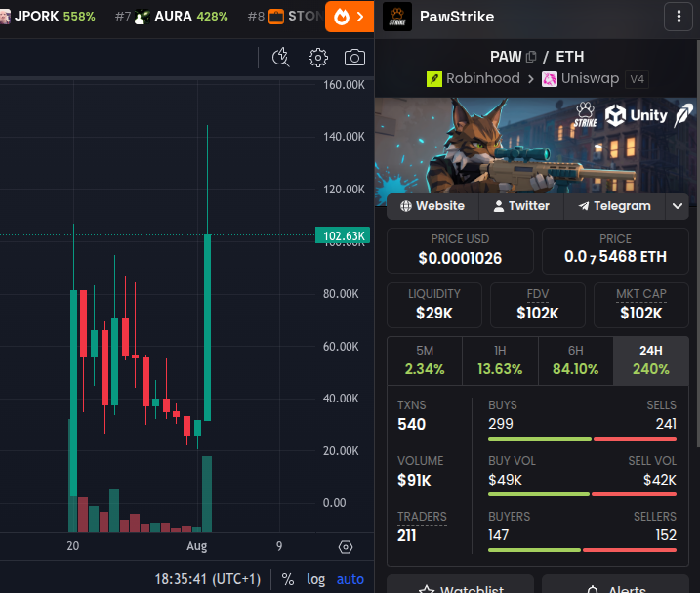The image size is (700, 593).
Task: Copy PAW token address icon
Action: click(x=531, y=57)
